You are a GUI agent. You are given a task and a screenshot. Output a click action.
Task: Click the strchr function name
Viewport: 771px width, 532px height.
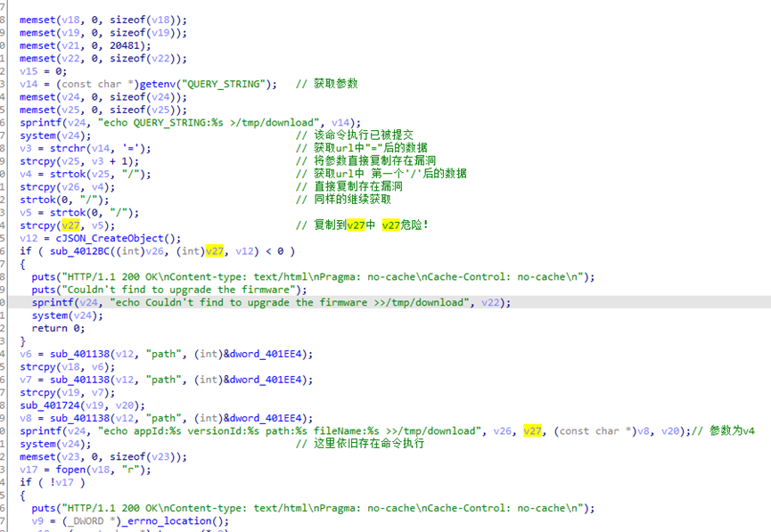(68, 149)
